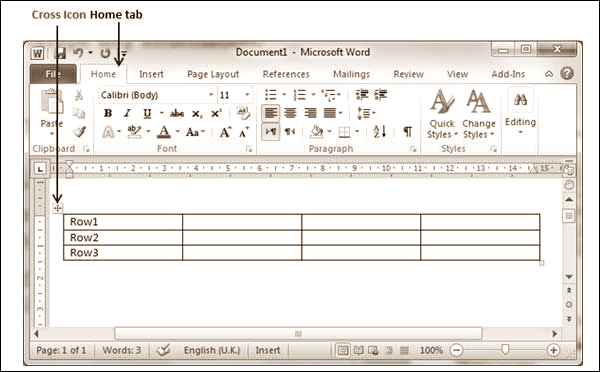Screen dimensions: 600x372
Task: Click the Paste clipboard icon
Action: click(51, 101)
